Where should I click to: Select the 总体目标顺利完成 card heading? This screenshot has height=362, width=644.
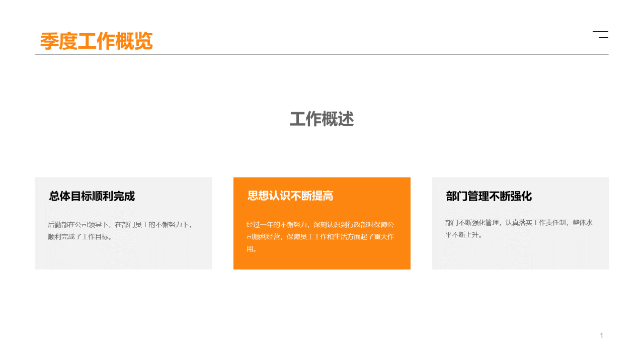tap(92, 196)
